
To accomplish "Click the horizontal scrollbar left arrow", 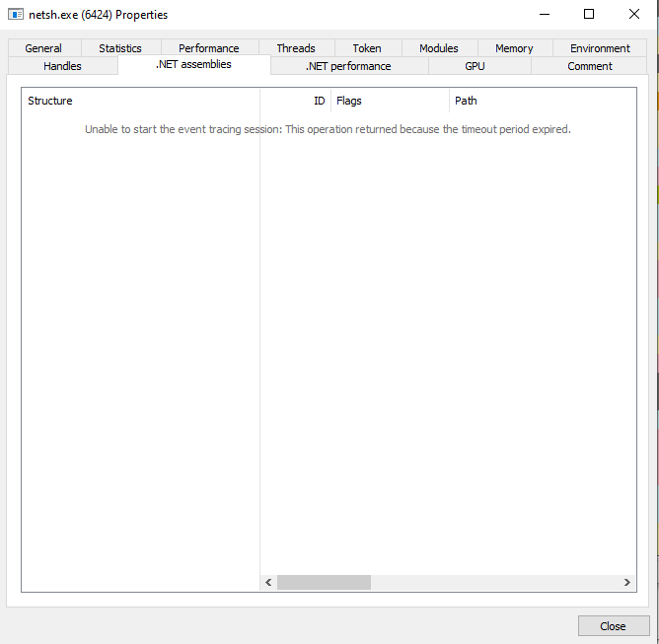I will [269, 583].
